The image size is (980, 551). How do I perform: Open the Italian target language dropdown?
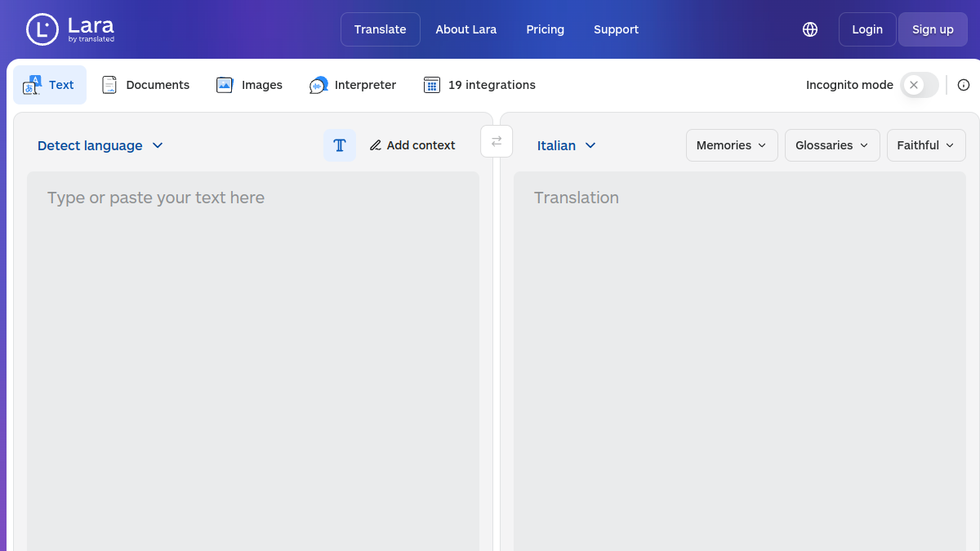[567, 145]
